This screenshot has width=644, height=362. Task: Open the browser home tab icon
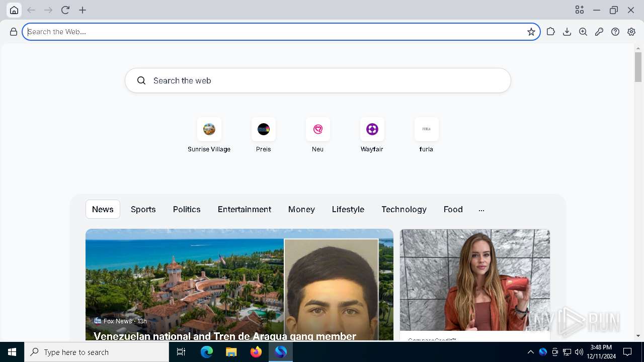(14, 10)
